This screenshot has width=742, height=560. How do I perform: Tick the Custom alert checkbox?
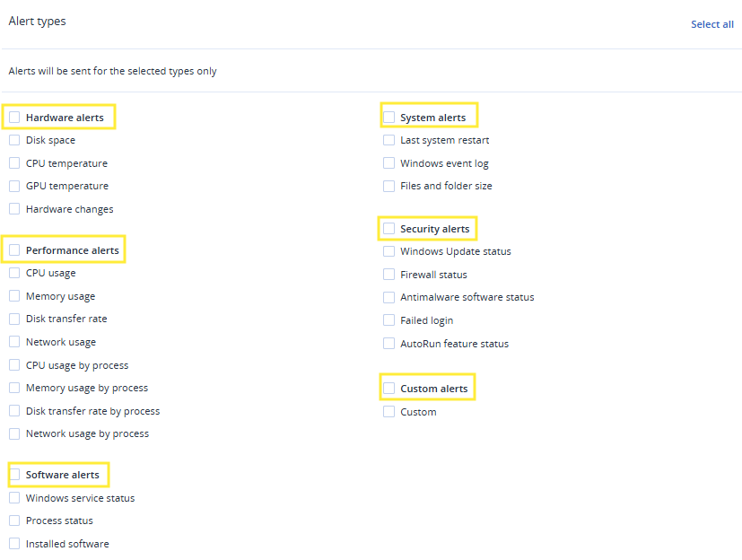click(389, 411)
